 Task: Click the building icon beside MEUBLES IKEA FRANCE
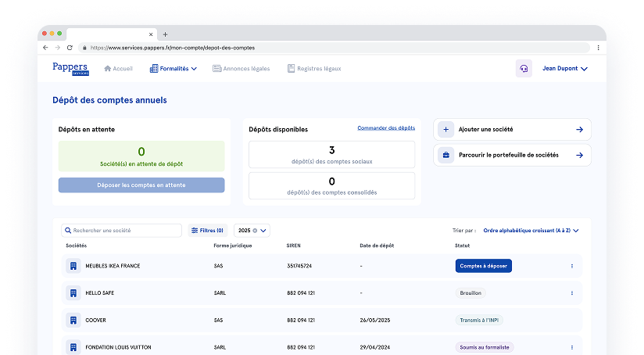(73, 266)
